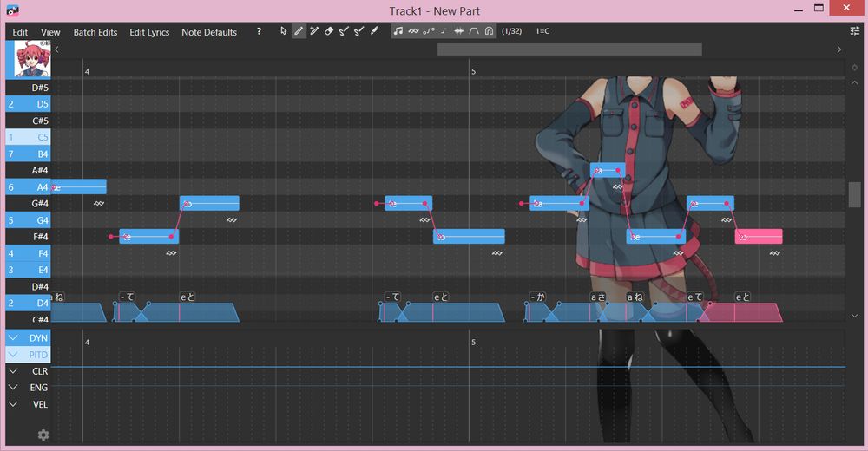Click the chevron beside VEL
Image resolution: width=868 pixels, height=451 pixels.
pyautogui.click(x=13, y=404)
